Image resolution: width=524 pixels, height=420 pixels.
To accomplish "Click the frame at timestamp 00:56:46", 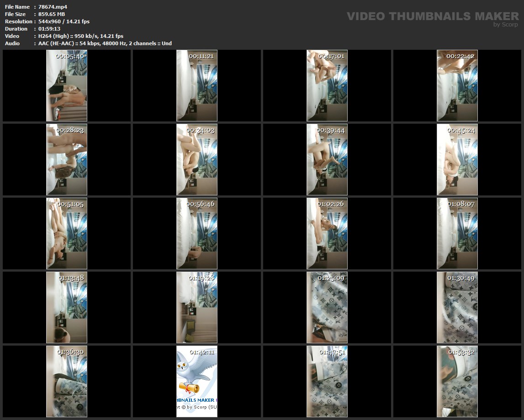I will tap(197, 233).
